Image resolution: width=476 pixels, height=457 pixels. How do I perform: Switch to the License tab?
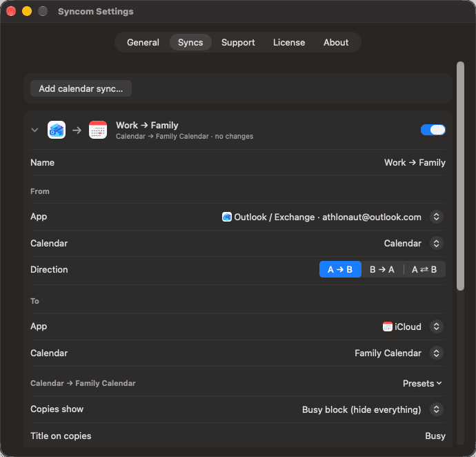click(289, 42)
